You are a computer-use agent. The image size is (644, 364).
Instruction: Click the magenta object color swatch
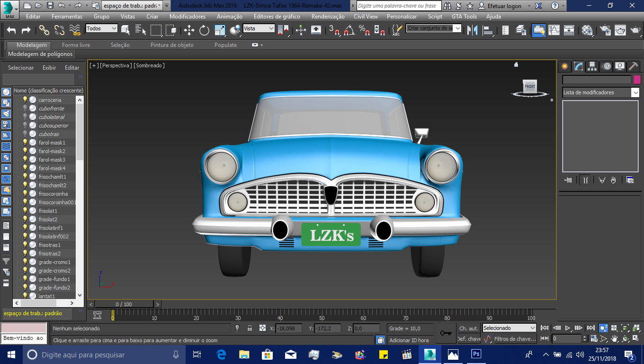[x=637, y=80]
